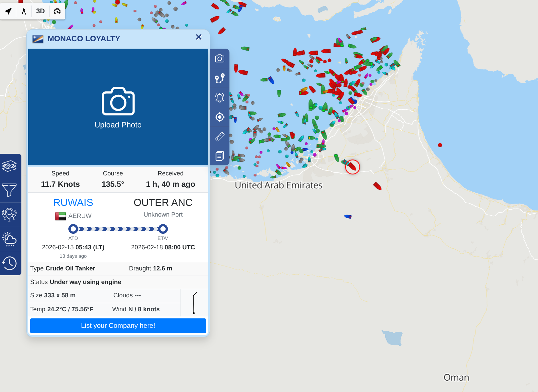Click the Size 333 x 58 m entry
Screen dimensions: 538x392
53,295
